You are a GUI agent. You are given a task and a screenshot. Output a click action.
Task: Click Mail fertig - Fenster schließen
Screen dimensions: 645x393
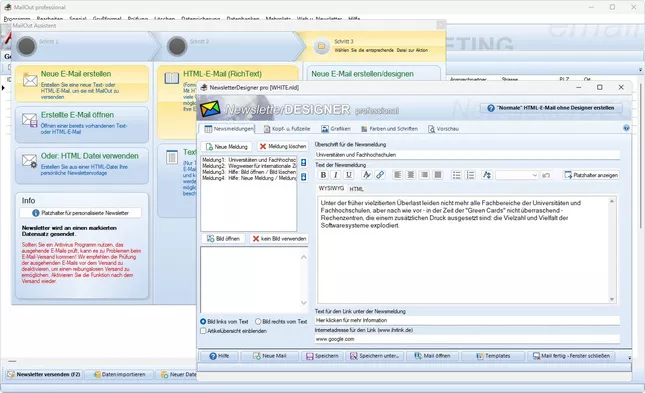pyautogui.click(x=571, y=356)
